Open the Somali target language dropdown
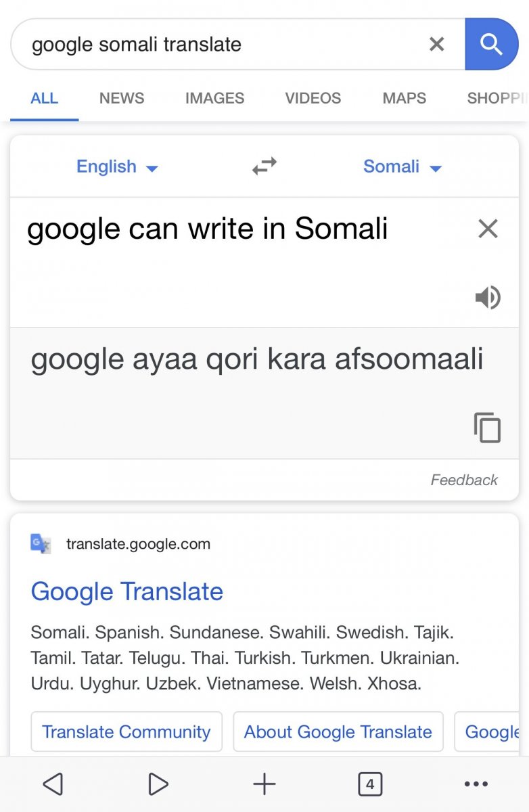The height and width of the screenshot is (812, 529). (x=402, y=166)
